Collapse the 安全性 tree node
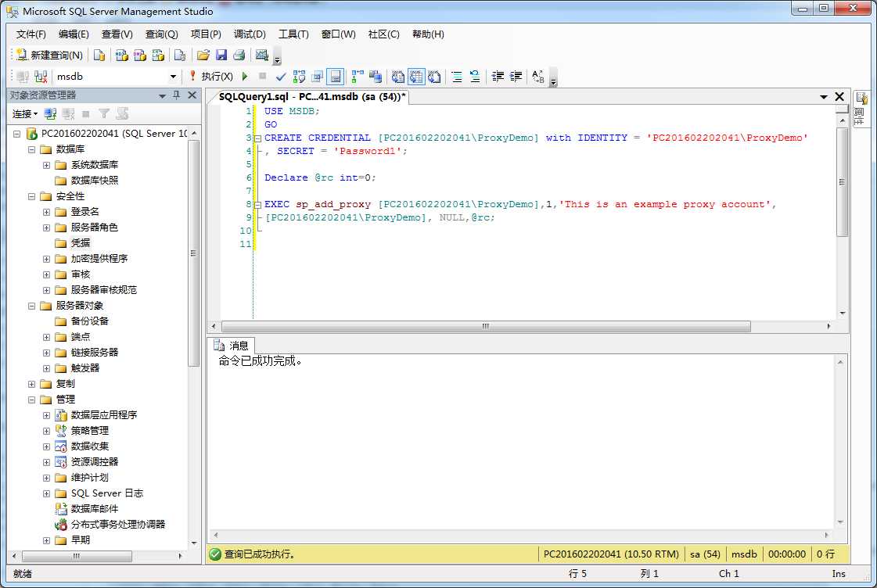 point(32,197)
